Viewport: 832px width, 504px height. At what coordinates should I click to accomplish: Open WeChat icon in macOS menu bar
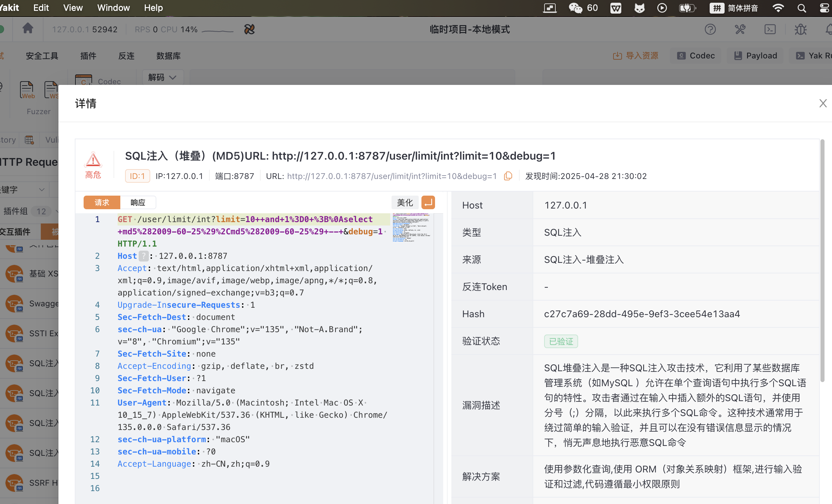575,8
